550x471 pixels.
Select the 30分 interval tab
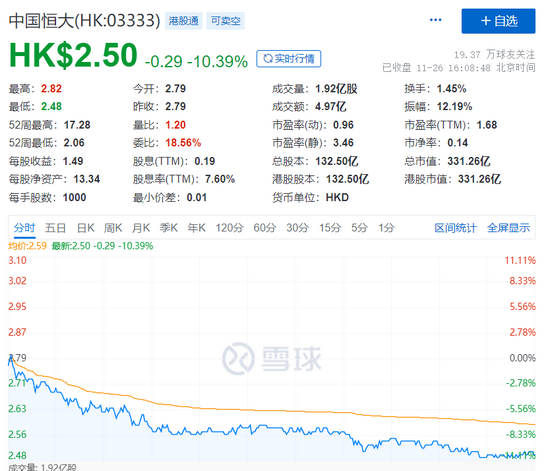tap(297, 228)
